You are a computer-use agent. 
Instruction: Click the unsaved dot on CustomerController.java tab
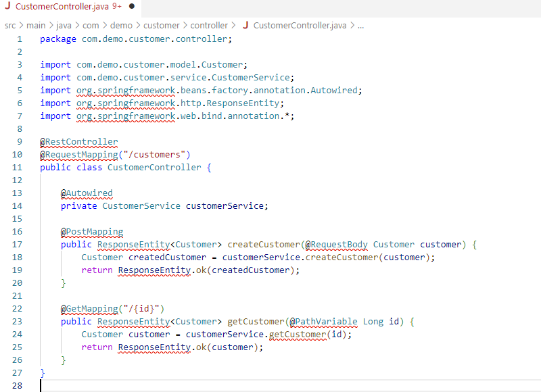[131, 6]
